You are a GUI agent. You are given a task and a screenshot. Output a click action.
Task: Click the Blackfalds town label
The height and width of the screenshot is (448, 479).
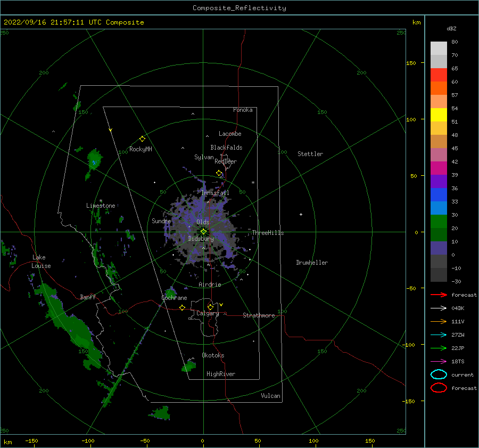[226, 148]
